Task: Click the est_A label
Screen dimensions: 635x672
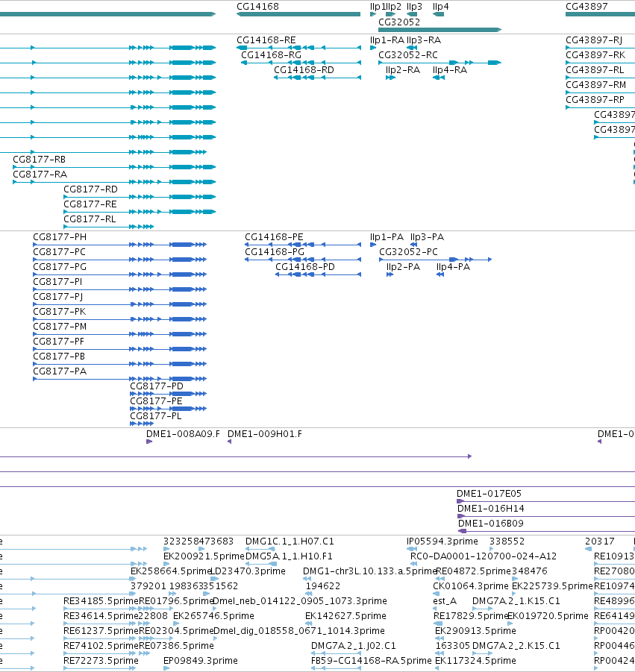Action: click(445, 601)
